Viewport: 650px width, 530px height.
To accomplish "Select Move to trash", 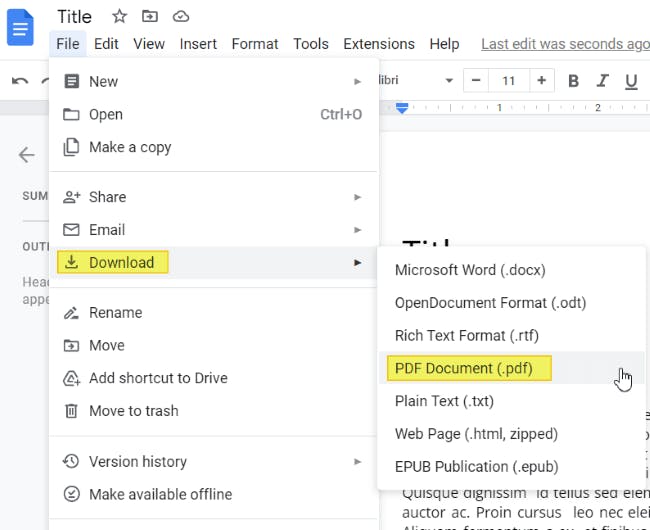I will (x=213, y=411).
